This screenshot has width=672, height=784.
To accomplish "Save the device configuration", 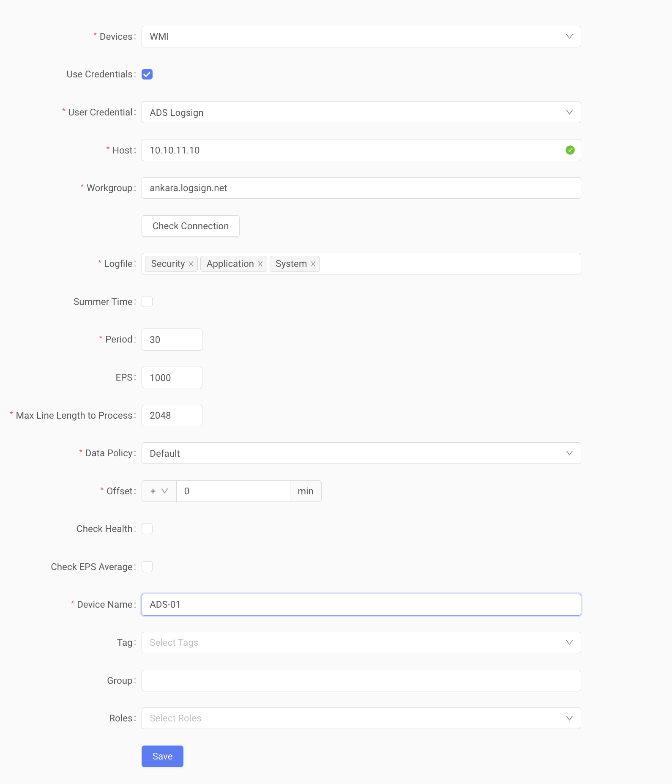I will click(x=162, y=756).
